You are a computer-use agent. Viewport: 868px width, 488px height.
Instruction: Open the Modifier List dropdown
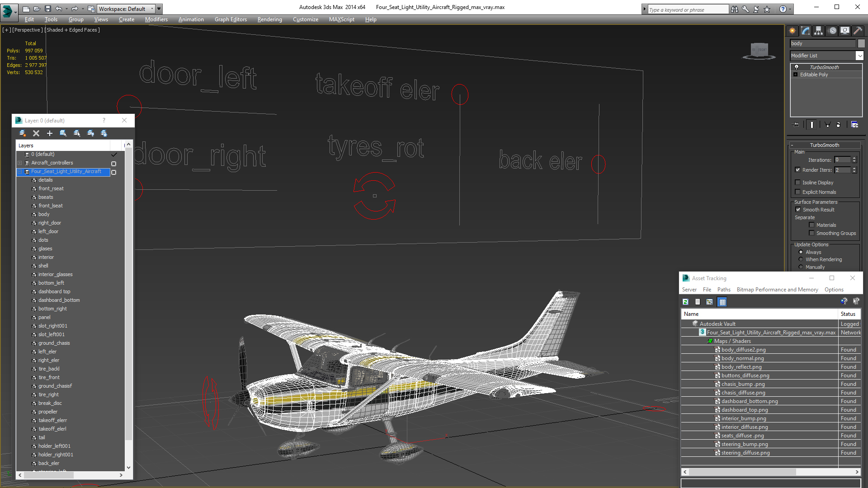click(859, 56)
